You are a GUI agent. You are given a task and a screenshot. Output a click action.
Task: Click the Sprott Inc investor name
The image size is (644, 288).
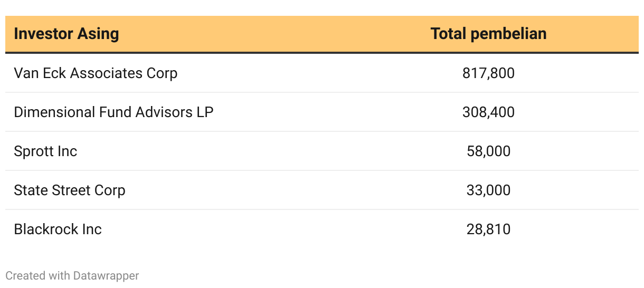pyautogui.click(x=45, y=151)
